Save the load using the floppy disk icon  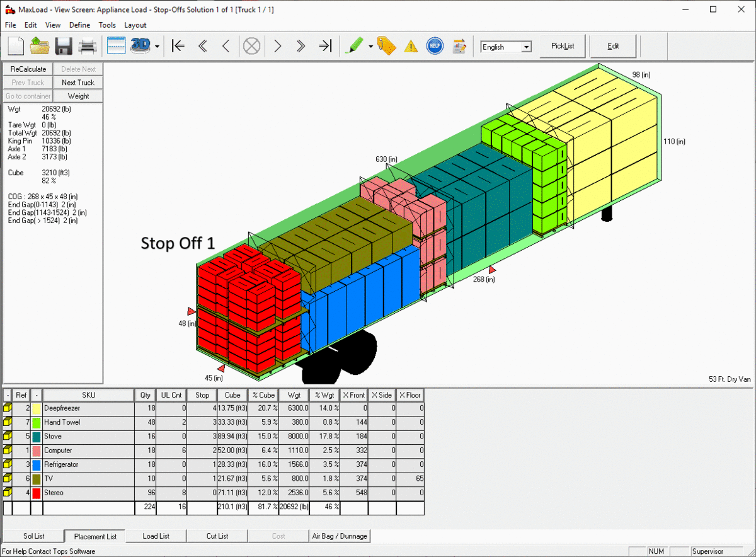pyautogui.click(x=63, y=46)
